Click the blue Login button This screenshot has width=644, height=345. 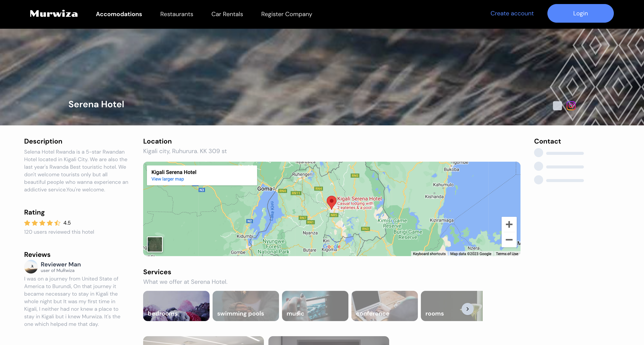[580, 13]
